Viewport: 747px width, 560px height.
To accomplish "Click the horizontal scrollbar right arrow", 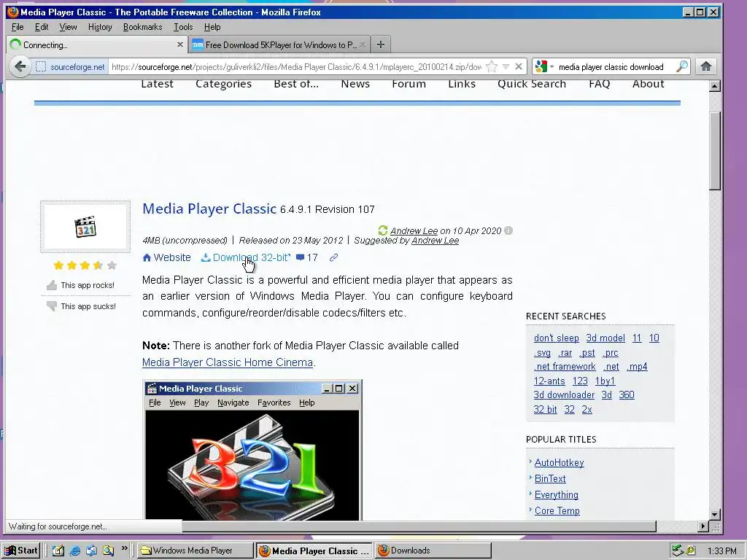I will pyautogui.click(x=703, y=526).
